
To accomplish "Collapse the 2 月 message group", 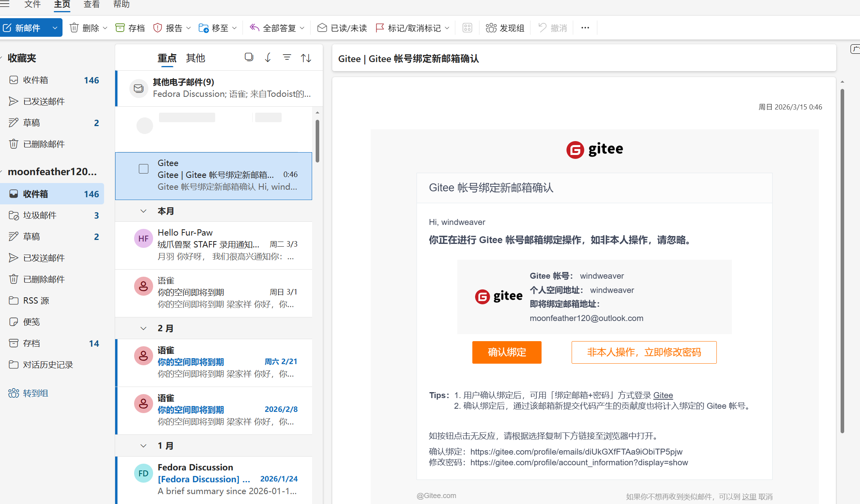I will 143,328.
